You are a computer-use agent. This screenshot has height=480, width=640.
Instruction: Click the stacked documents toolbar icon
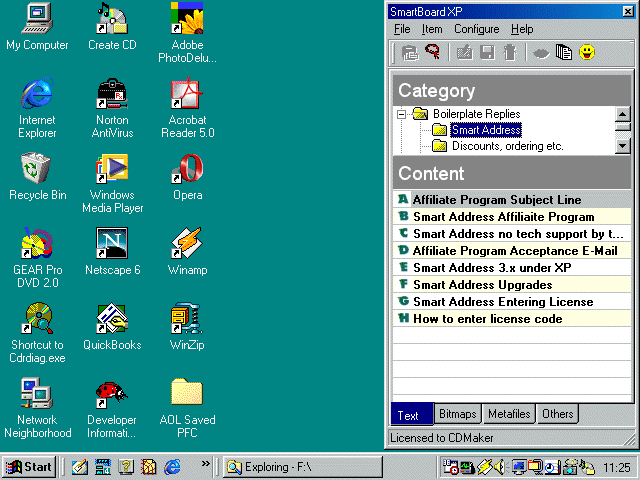[x=564, y=52]
